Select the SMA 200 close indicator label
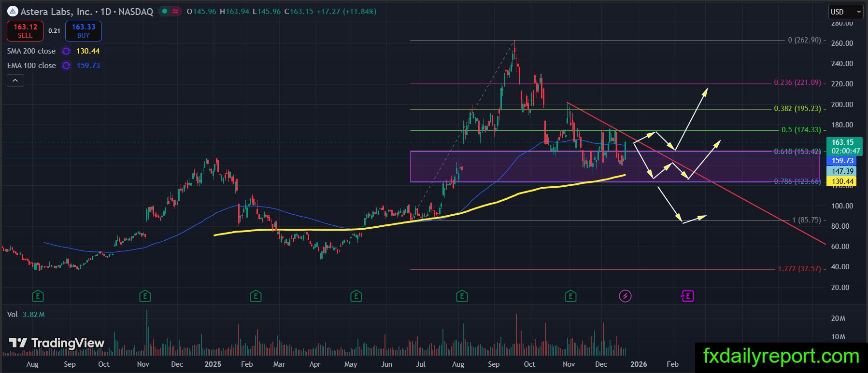 (x=31, y=51)
